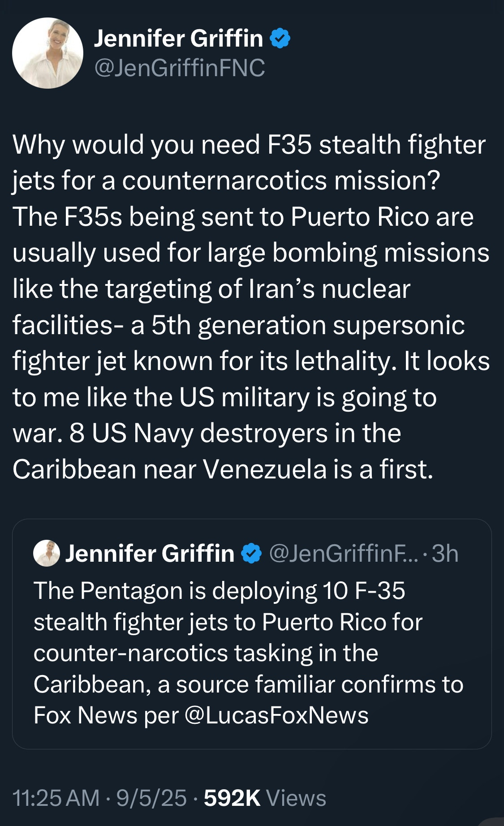Tap the small avatar in the quoted tweet
Screen dimensions: 504x826
(x=47, y=553)
